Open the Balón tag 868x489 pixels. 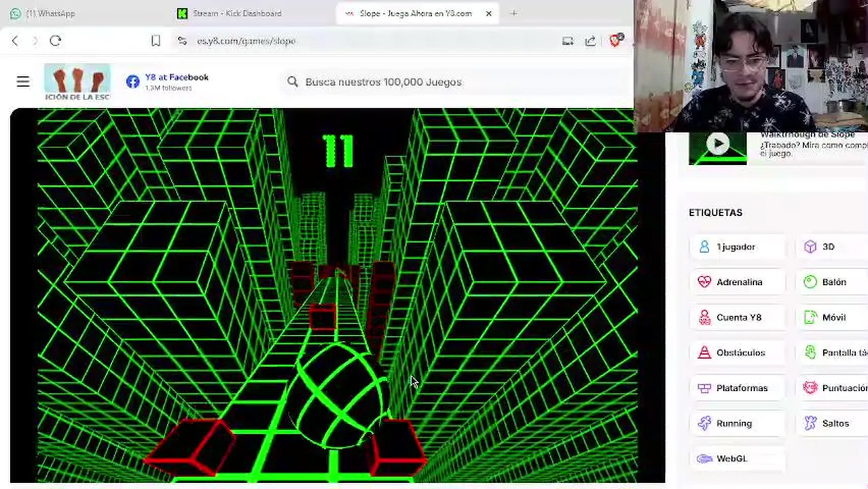[832, 282]
